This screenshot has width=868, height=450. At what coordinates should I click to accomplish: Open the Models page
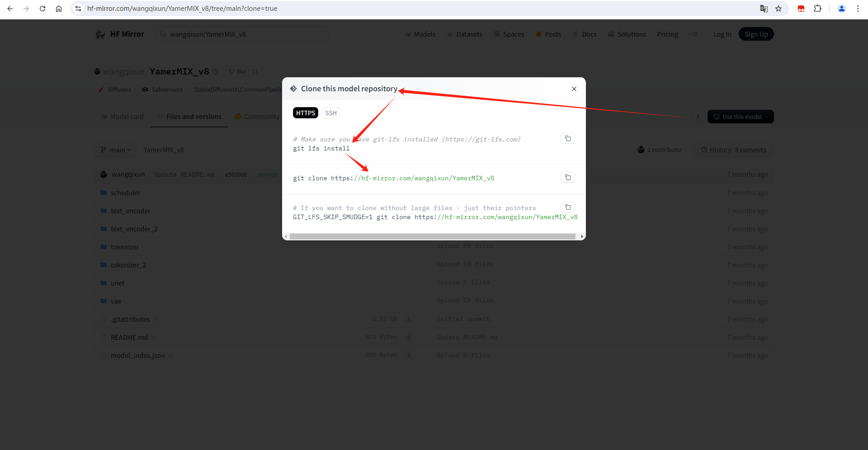tap(420, 34)
